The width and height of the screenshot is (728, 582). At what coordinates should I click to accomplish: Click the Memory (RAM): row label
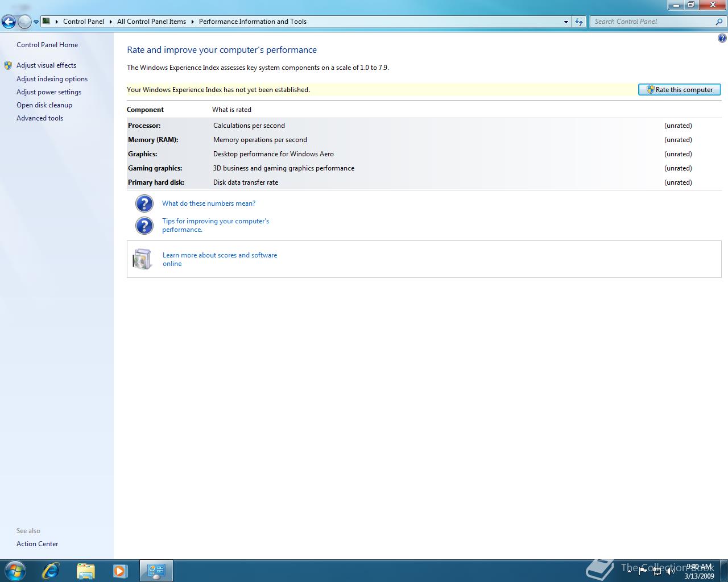pos(153,140)
